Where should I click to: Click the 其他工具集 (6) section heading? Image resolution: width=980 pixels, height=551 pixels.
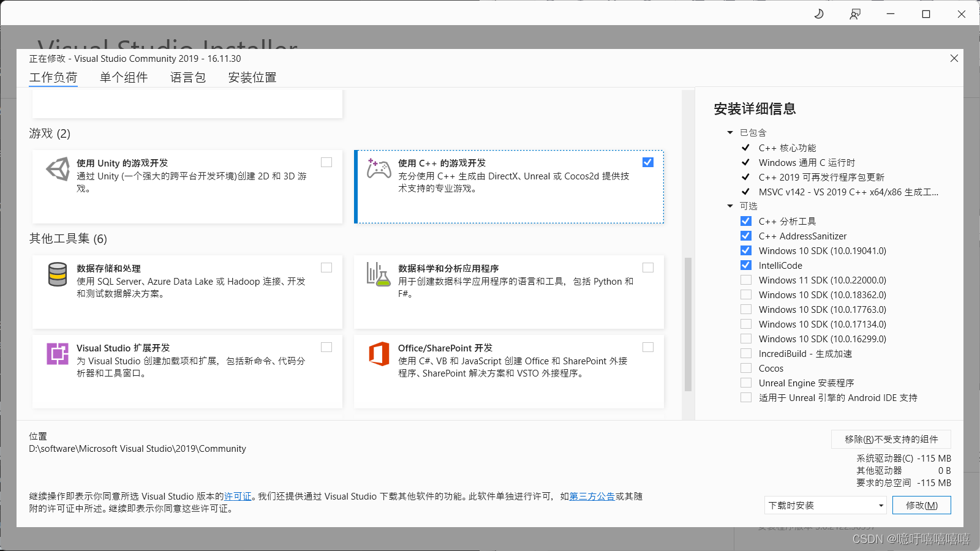coord(68,239)
